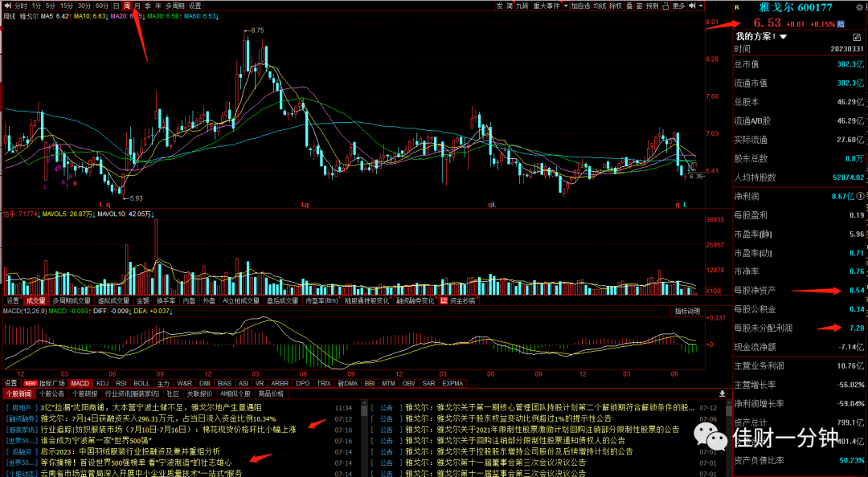
Task: Select the SAR indicator tab
Action: point(428,383)
